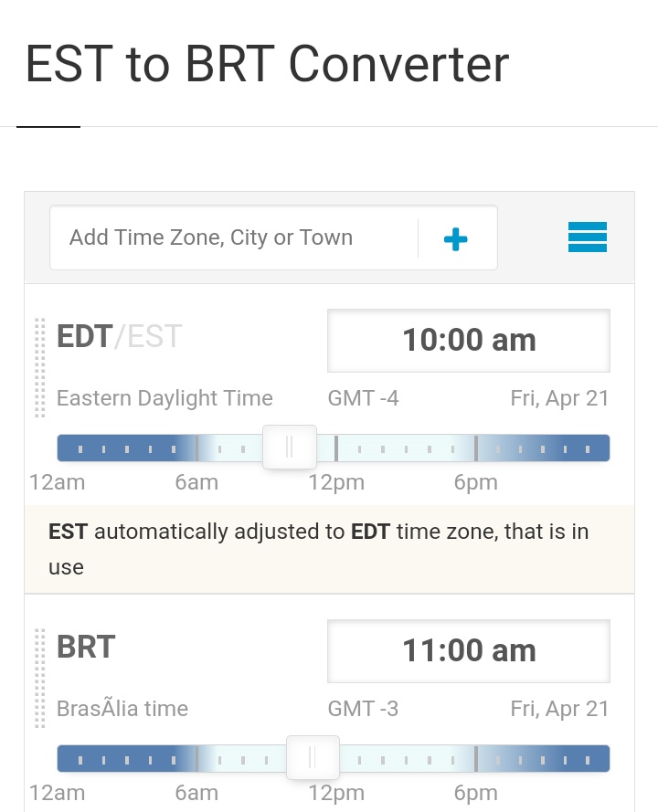Grab the BRT row drag handle dots
Image resolution: width=658 pixels, height=812 pixels.
pyautogui.click(x=40, y=678)
